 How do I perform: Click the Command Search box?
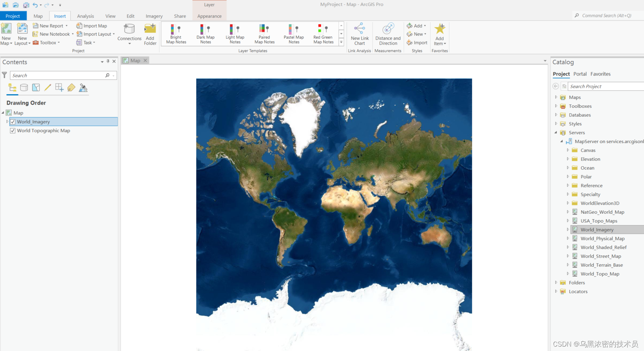pos(606,15)
